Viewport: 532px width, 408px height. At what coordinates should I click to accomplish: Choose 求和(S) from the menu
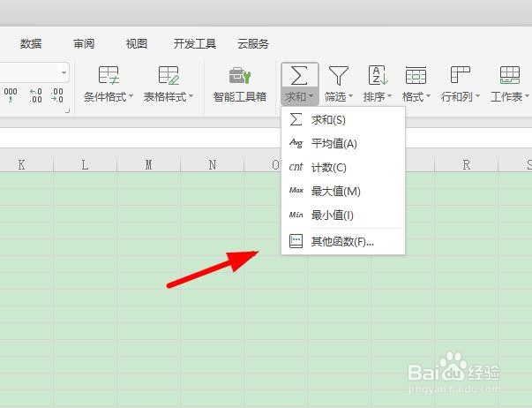(x=343, y=120)
